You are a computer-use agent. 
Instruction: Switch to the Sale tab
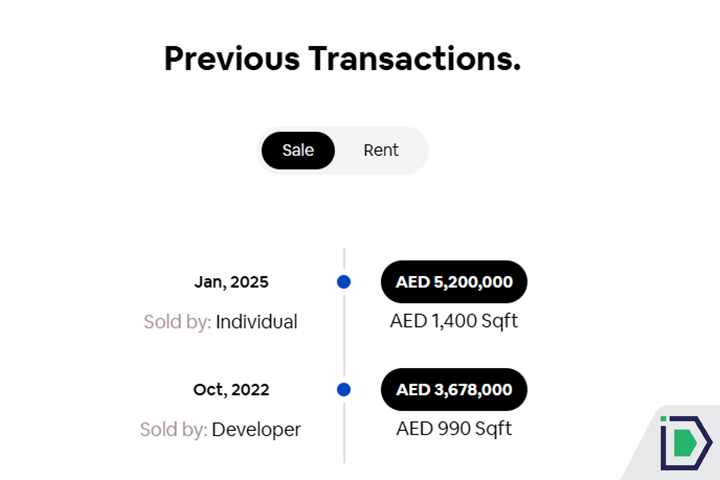pyautogui.click(x=298, y=150)
